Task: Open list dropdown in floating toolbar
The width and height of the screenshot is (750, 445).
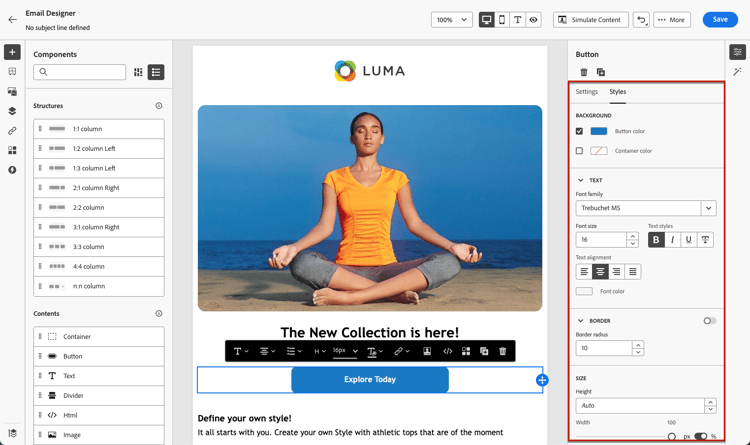Action: pos(294,351)
